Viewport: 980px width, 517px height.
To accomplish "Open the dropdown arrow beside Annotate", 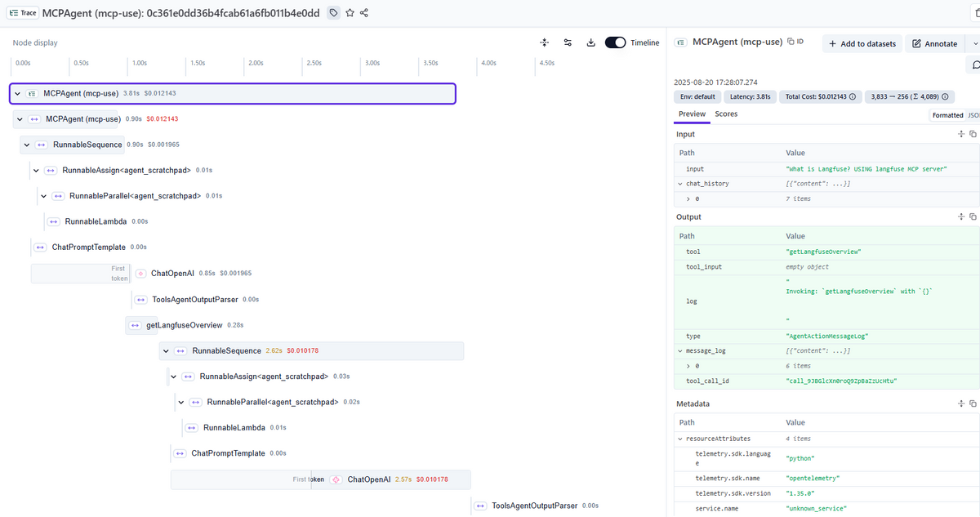I will (x=972, y=43).
